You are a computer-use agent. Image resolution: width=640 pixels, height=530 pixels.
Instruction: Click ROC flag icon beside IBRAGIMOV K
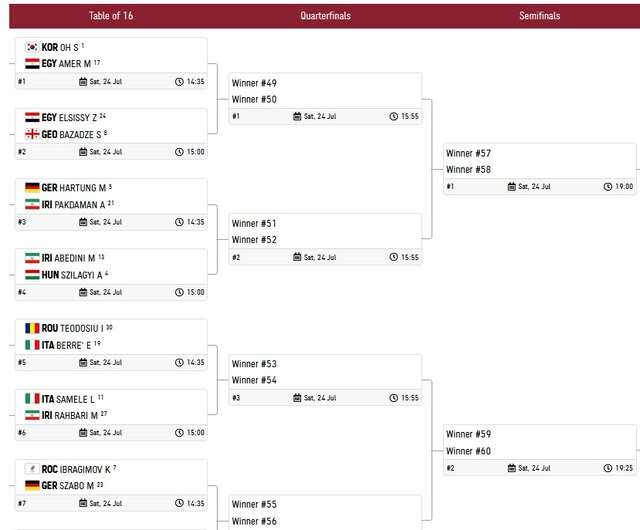click(32, 469)
